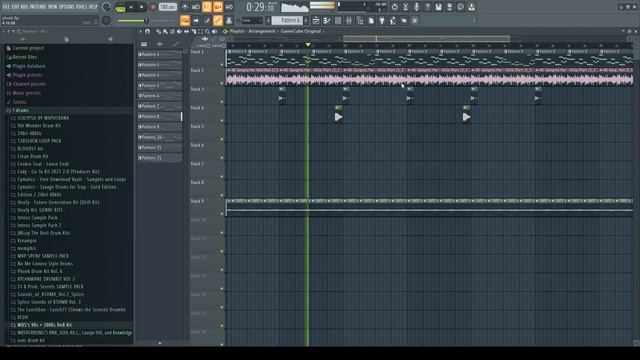Select the playlist draw pencil tool
Image resolution: width=640 pixels, height=360 pixels.
(x=158, y=31)
